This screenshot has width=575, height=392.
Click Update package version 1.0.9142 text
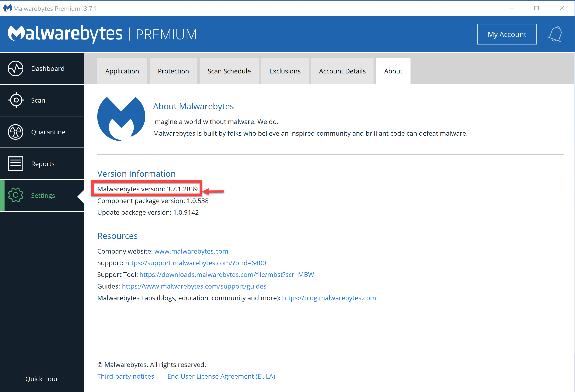(148, 212)
